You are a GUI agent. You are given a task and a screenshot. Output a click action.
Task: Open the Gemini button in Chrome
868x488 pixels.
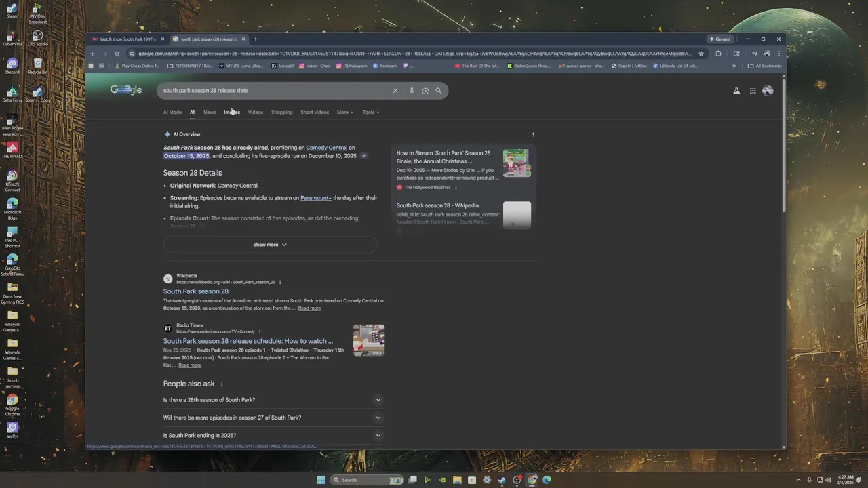coord(719,39)
